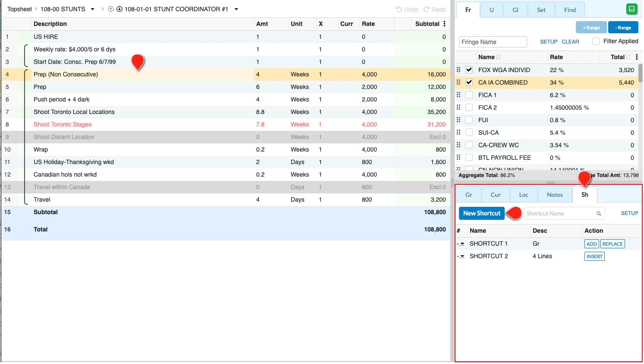Open the 108-00 STUNTS dropdown arrow

[x=92, y=9]
